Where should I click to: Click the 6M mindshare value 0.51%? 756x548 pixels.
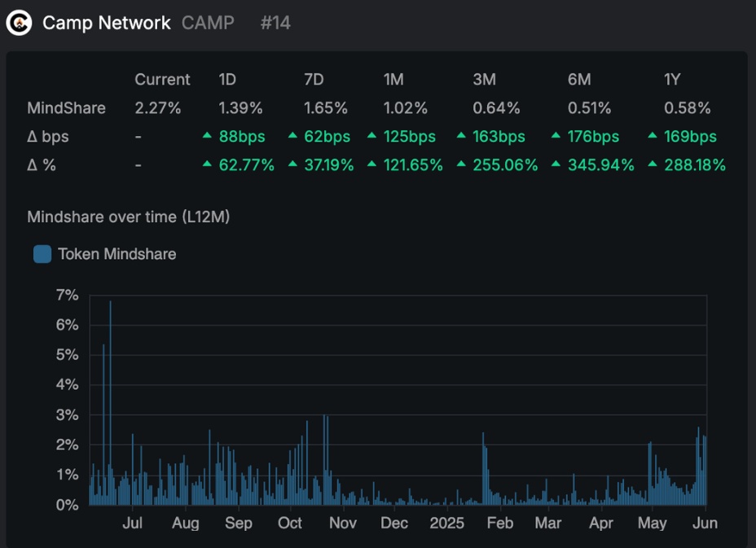[589, 107]
